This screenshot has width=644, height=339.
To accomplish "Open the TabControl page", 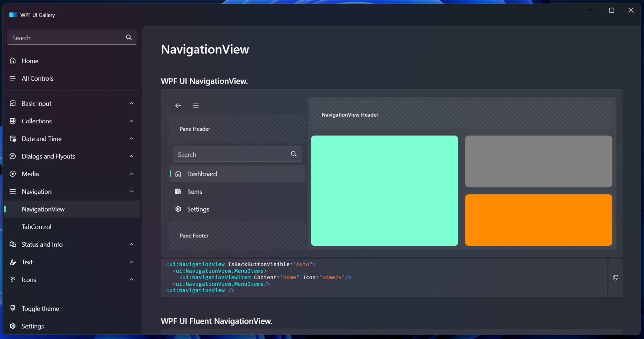I will pos(36,227).
